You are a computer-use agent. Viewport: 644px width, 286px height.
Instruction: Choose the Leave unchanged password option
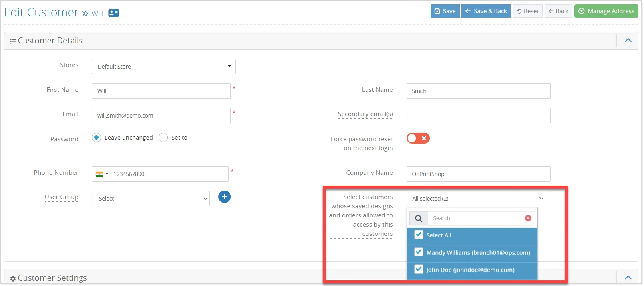pyautogui.click(x=96, y=138)
